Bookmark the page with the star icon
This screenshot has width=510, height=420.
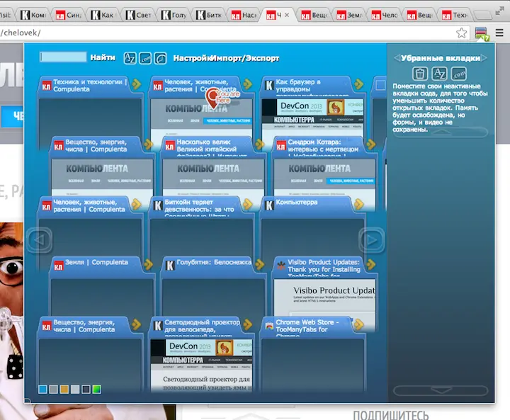click(461, 33)
